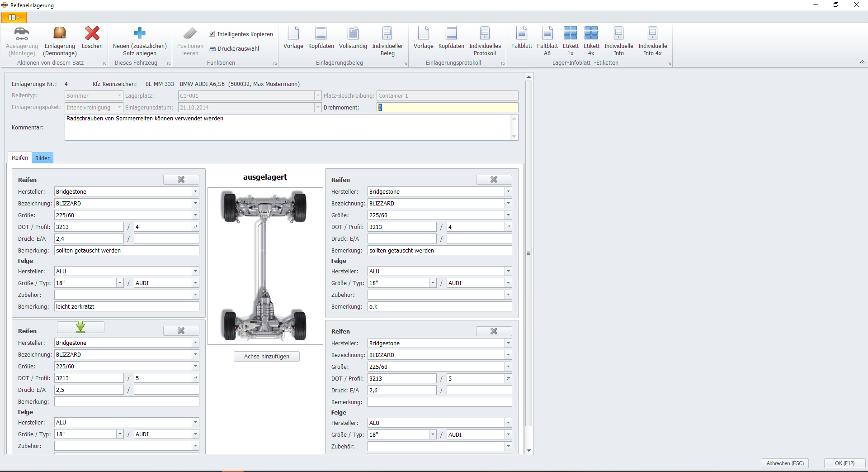Image resolution: width=868 pixels, height=472 pixels.
Task: Expand top-left tire Hersteller dropdown
Action: 195,192
